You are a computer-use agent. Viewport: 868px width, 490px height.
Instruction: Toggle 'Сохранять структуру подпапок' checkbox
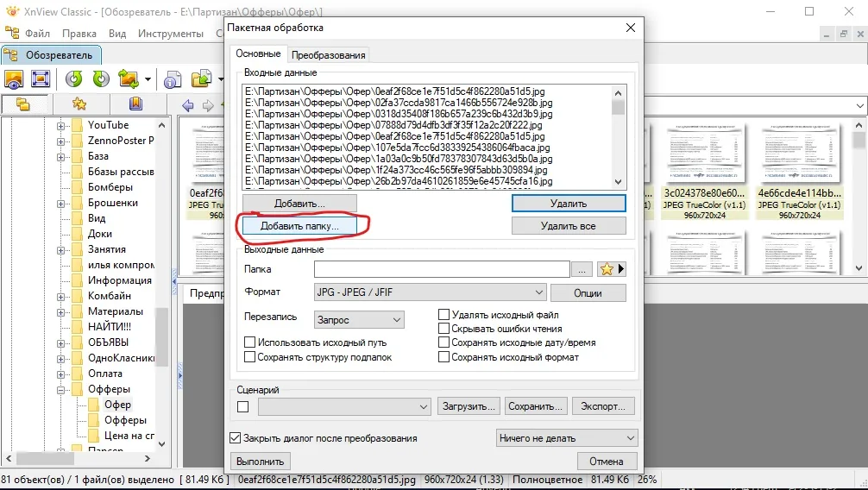pyautogui.click(x=249, y=357)
